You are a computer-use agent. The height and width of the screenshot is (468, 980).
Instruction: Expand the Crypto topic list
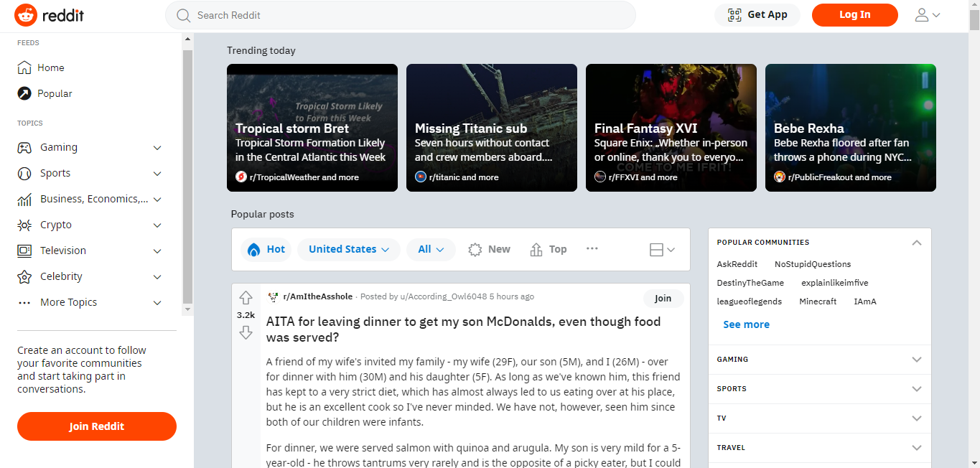tap(157, 225)
